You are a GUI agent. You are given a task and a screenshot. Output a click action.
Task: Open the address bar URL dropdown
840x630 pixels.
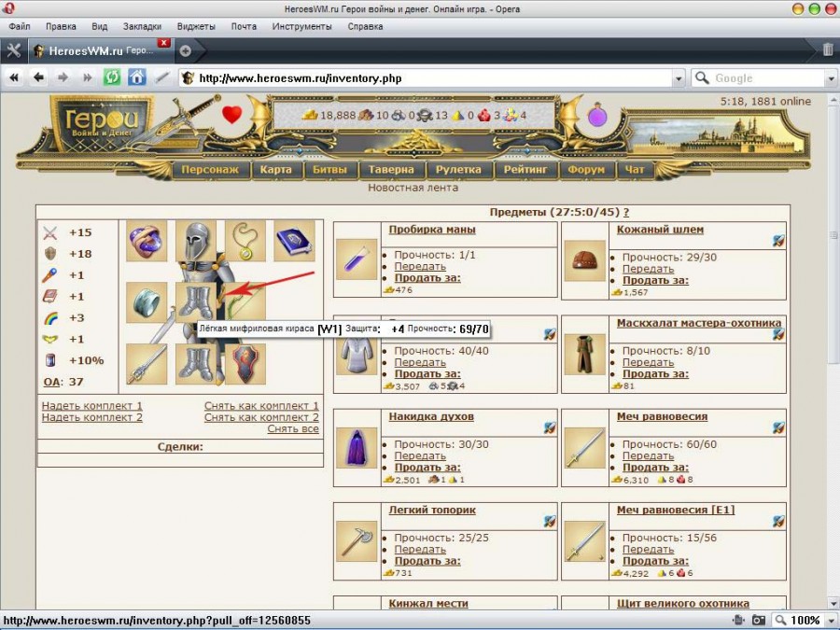[x=679, y=78]
